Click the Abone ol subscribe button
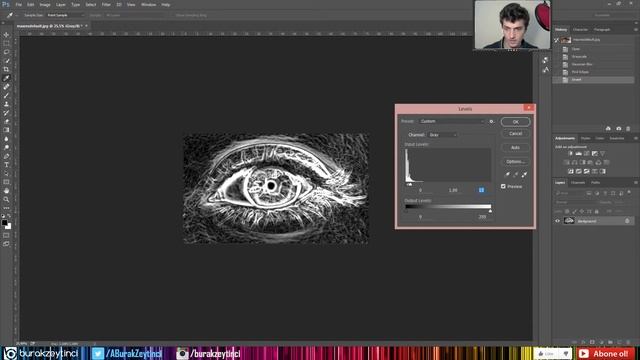The width and height of the screenshot is (640, 360). click(606, 353)
